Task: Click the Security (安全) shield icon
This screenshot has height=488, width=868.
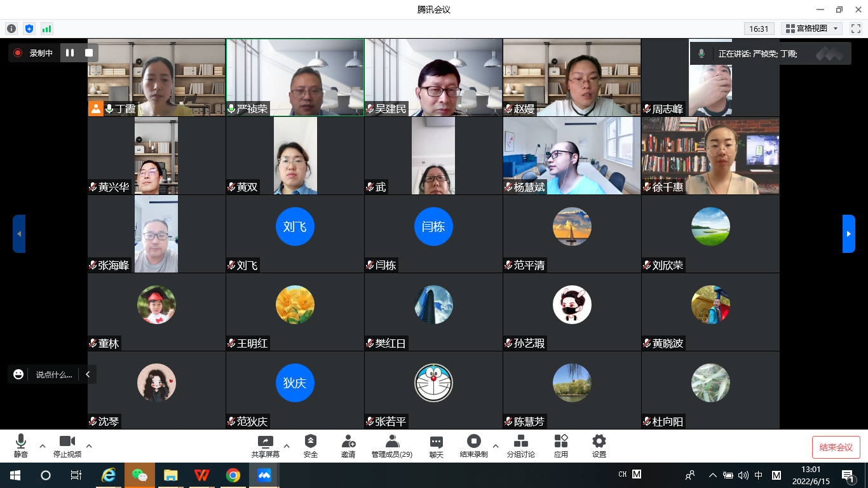Action: click(x=310, y=445)
